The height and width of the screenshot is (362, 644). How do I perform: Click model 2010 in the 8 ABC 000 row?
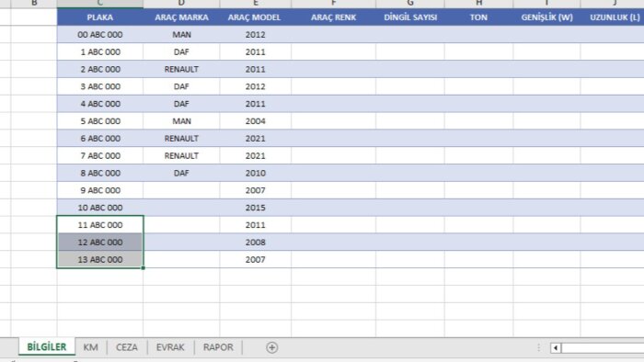point(255,173)
